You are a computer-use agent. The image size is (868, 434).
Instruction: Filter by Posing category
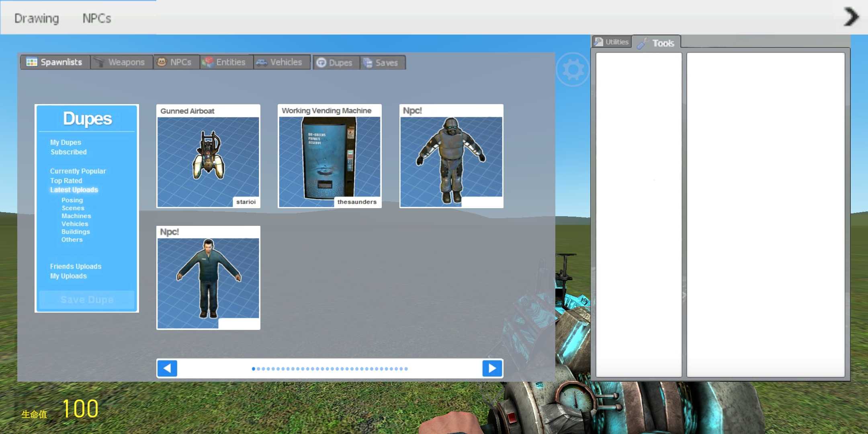coord(72,200)
